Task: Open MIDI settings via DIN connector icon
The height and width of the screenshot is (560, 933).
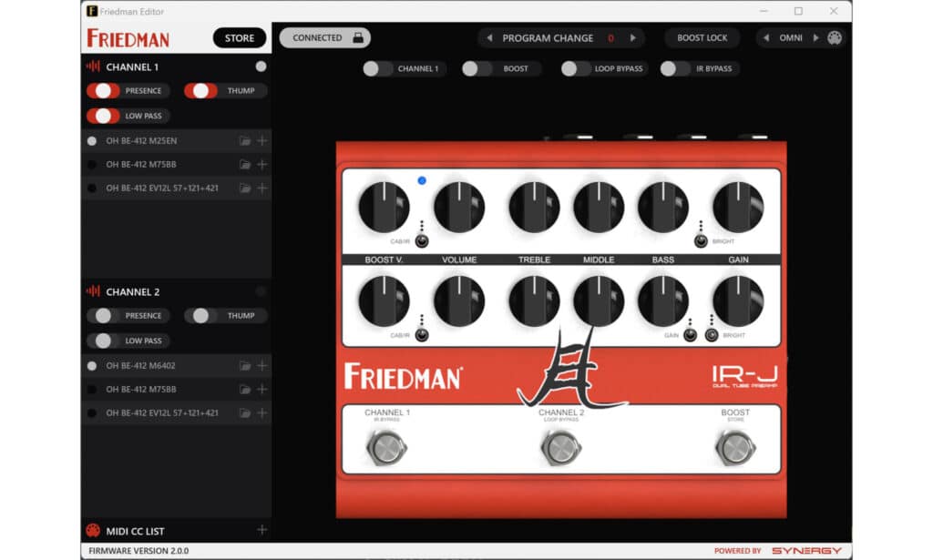Action: click(x=835, y=37)
